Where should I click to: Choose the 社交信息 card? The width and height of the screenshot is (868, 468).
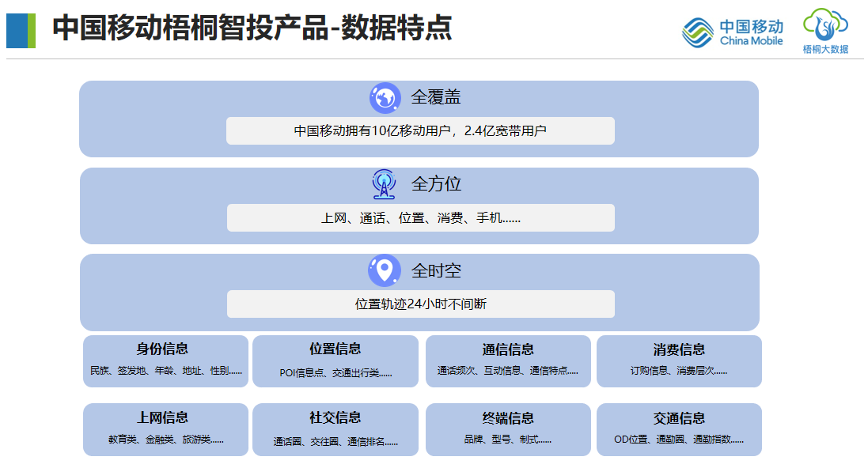coord(335,429)
